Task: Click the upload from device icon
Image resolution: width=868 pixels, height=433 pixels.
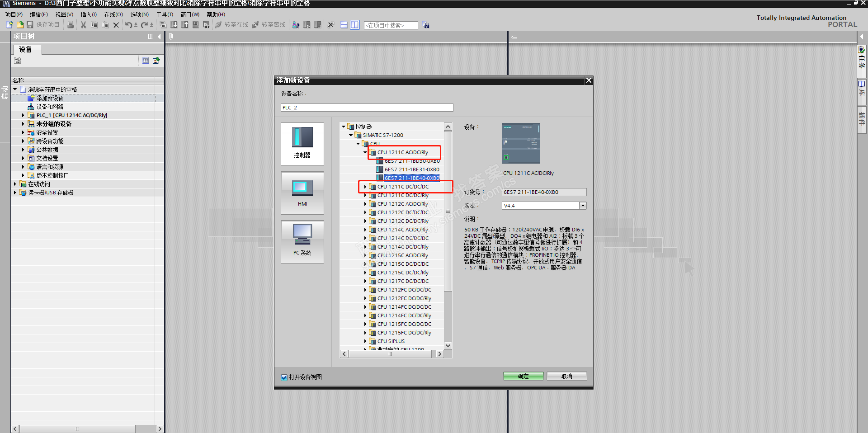Action: 185,25
